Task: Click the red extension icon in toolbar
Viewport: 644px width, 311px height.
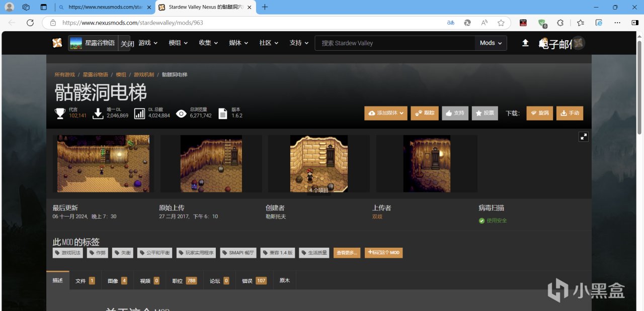Action: [x=523, y=23]
